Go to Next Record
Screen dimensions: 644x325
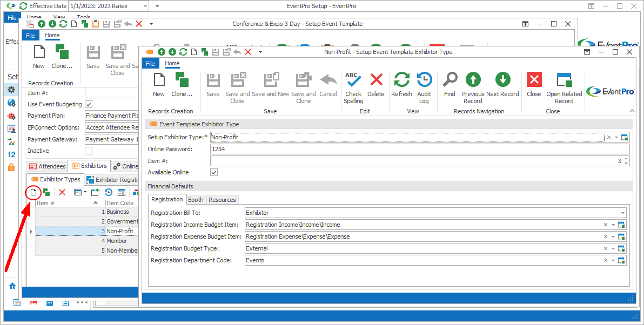(502, 85)
